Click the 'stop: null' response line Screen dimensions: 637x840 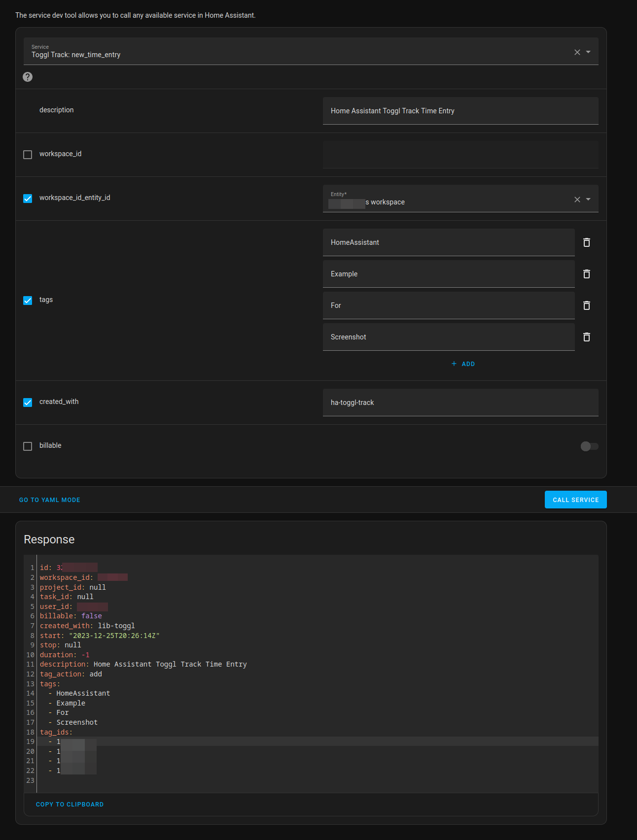(61, 645)
